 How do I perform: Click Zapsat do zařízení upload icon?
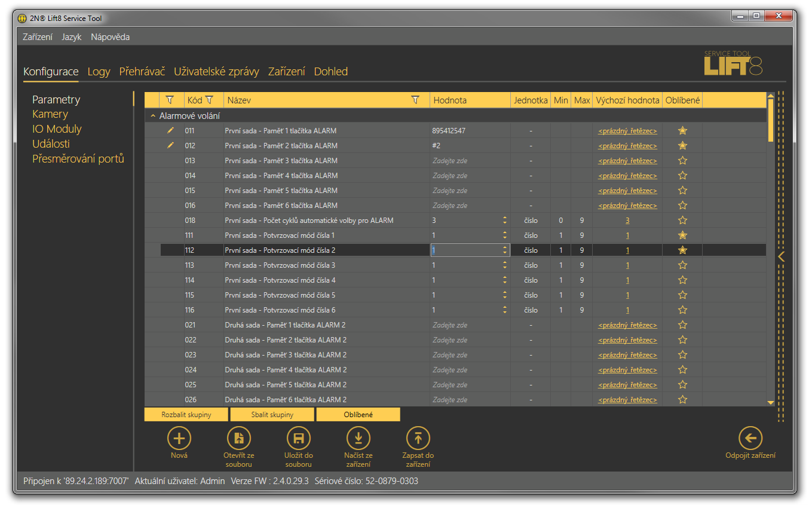coord(418,438)
